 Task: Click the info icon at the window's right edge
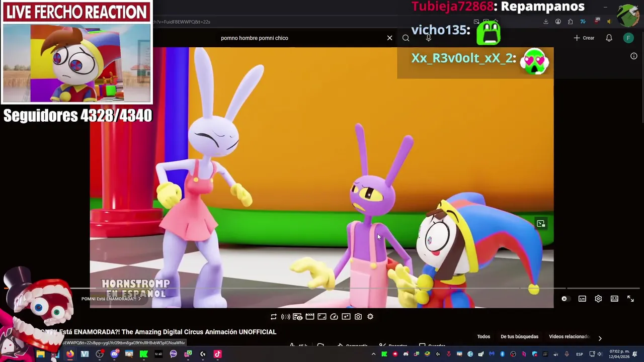click(634, 56)
